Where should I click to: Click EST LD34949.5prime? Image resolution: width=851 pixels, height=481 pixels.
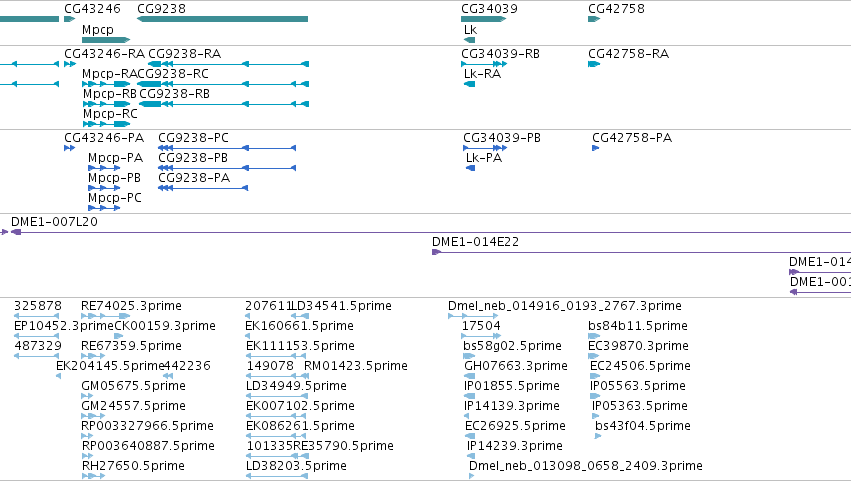296,387
